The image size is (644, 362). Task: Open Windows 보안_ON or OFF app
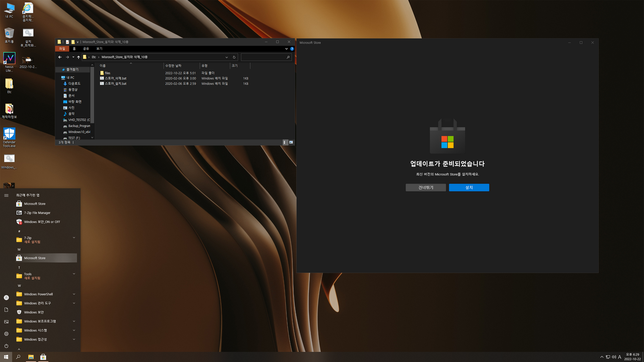pyautogui.click(x=46, y=222)
